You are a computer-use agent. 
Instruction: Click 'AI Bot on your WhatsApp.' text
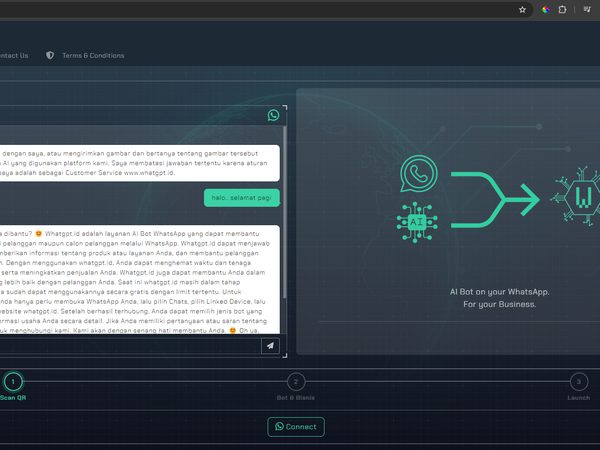[499, 292]
